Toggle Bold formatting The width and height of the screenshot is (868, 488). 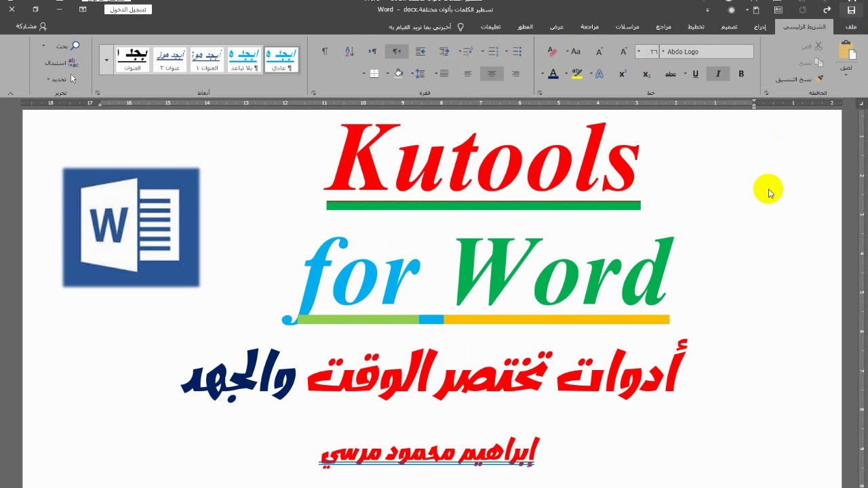click(741, 74)
